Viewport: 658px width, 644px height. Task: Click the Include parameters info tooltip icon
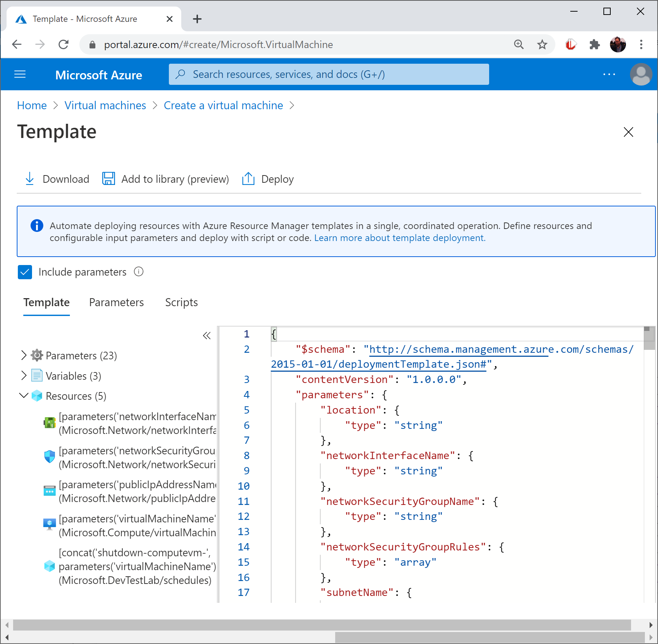(x=138, y=272)
